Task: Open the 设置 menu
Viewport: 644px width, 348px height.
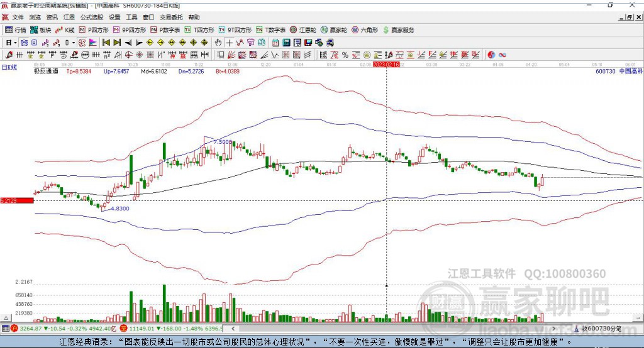Action: point(114,17)
